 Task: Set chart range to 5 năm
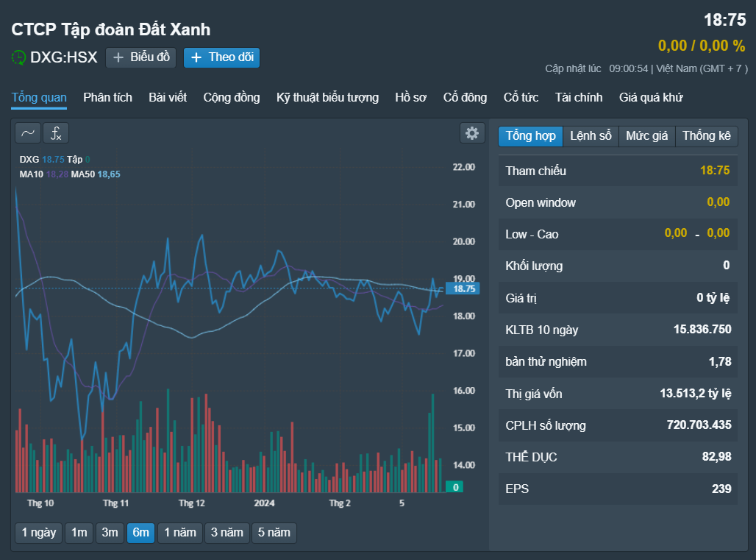click(x=274, y=533)
